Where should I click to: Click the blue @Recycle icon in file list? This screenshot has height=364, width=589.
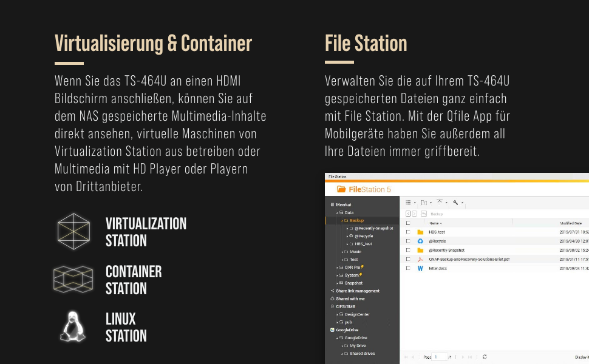pos(420,241)
